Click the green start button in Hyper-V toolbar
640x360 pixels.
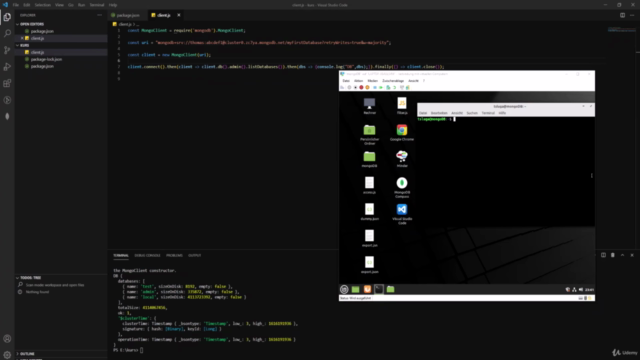tap(381, 87)
